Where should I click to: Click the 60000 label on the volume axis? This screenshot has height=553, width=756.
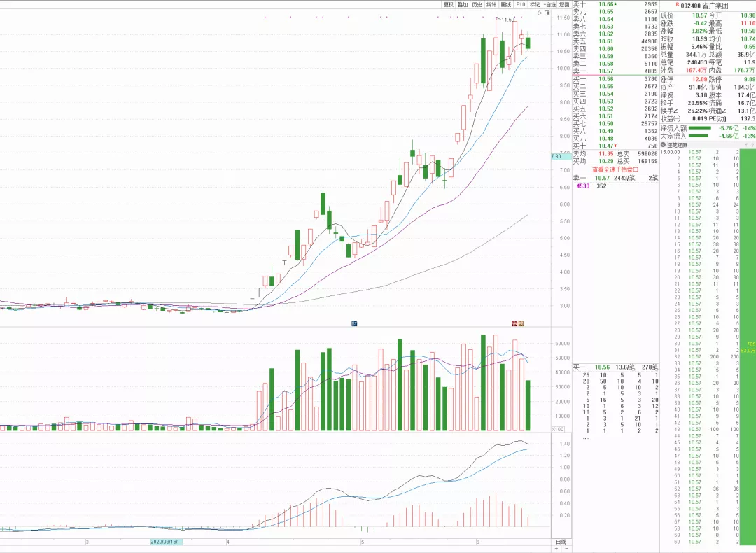pos(562,344)
